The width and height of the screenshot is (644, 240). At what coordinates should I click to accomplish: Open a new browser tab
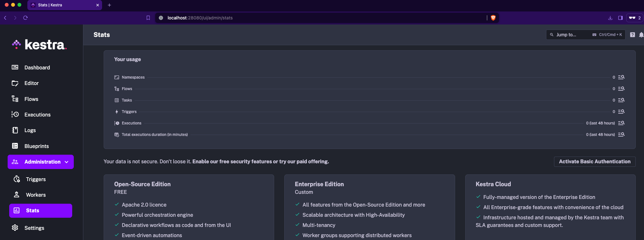point(109,5)
